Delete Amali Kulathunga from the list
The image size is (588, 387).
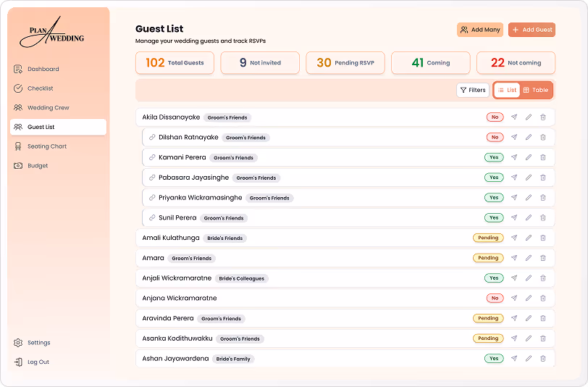tap(543, 238)
